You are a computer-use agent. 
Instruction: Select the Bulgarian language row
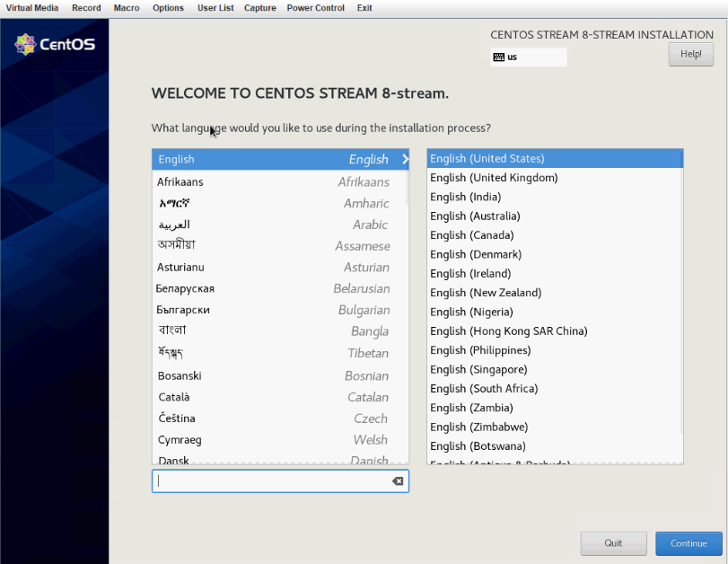click(x=280, y=310)
